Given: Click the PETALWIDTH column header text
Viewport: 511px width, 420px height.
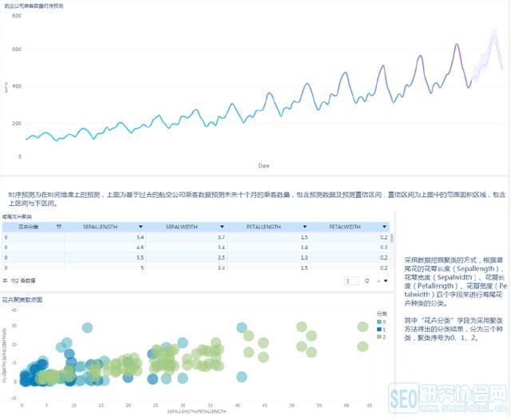Looking at the screenshot, I should pos(345,227).
